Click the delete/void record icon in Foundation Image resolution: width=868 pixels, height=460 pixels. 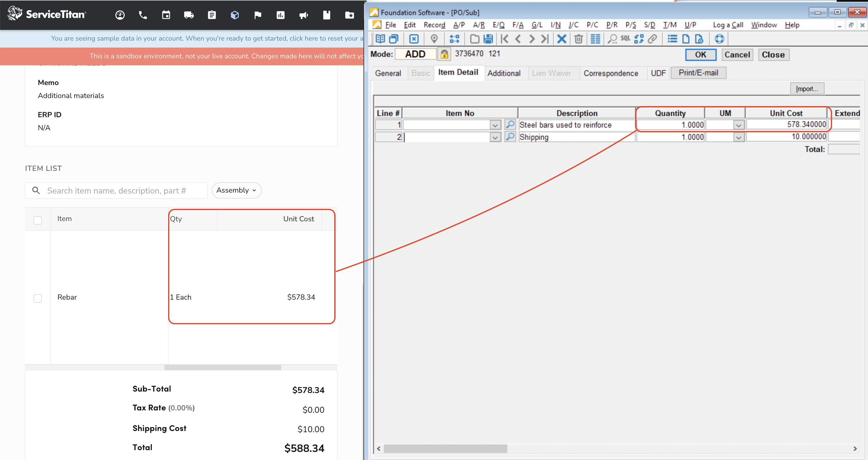(x=579, y=39)
